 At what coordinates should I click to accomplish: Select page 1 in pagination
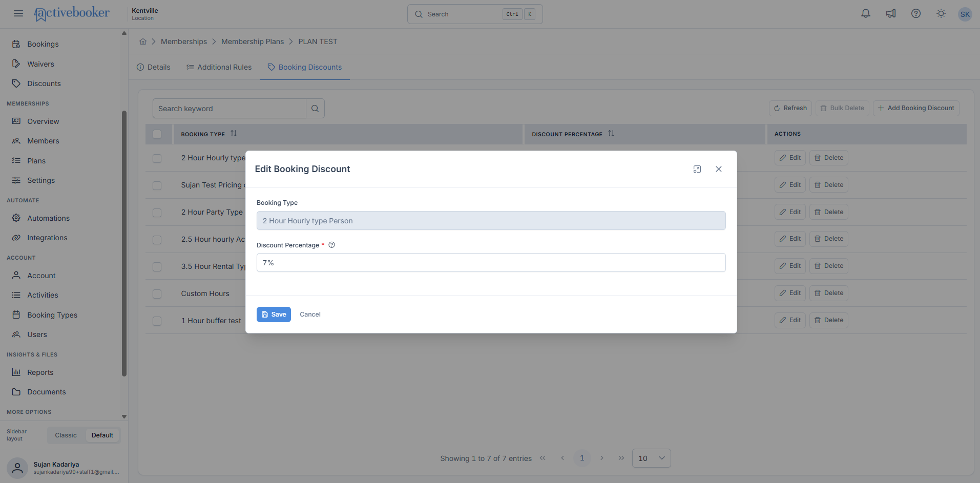click(x=582, y=458)
